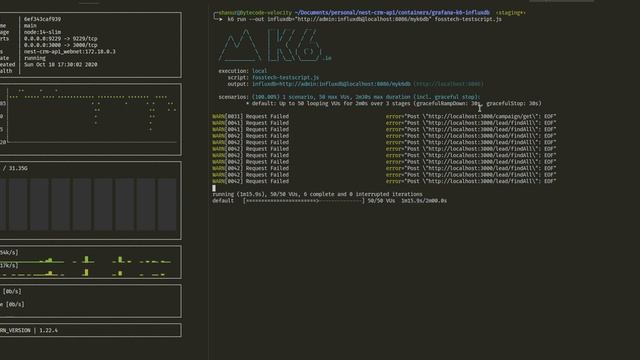The image size is (640, 360).
Task: Click the running status line with 50/50 VUs
Action: click(318, 194)
